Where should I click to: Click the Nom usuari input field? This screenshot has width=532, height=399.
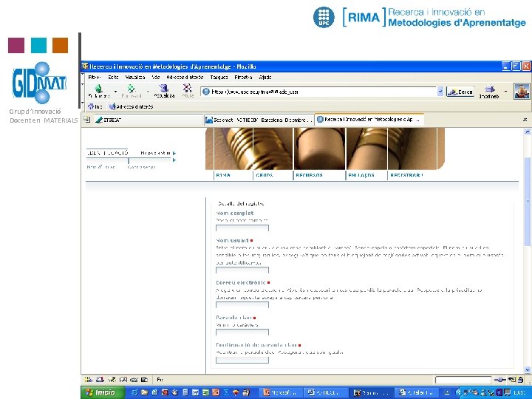coord(242,270)
